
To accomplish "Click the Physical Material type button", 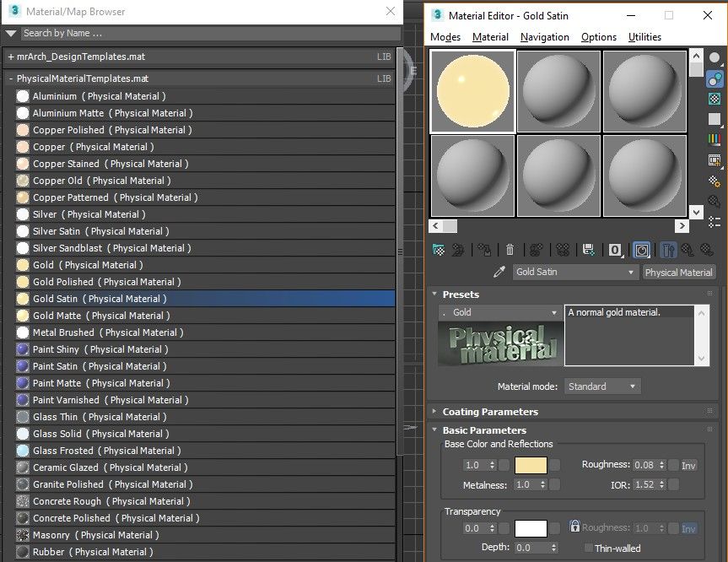I will pyautogui.click(x=678, y=273).
